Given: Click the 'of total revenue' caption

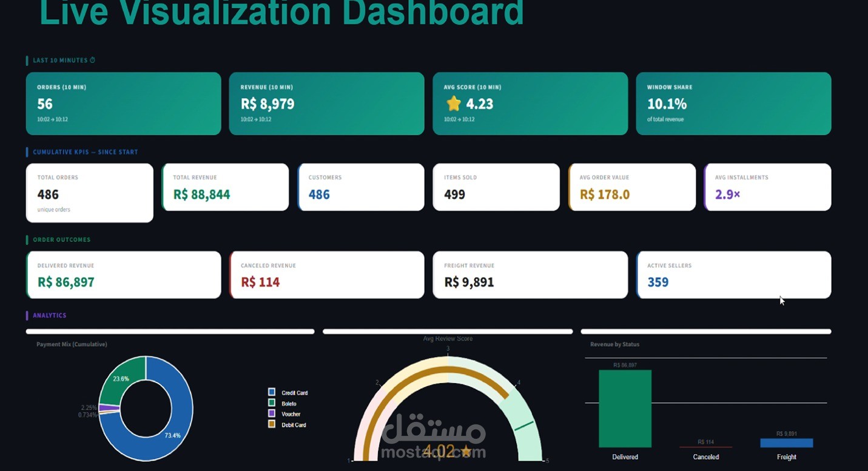Looking at the screenshot, I should [665, 119].
